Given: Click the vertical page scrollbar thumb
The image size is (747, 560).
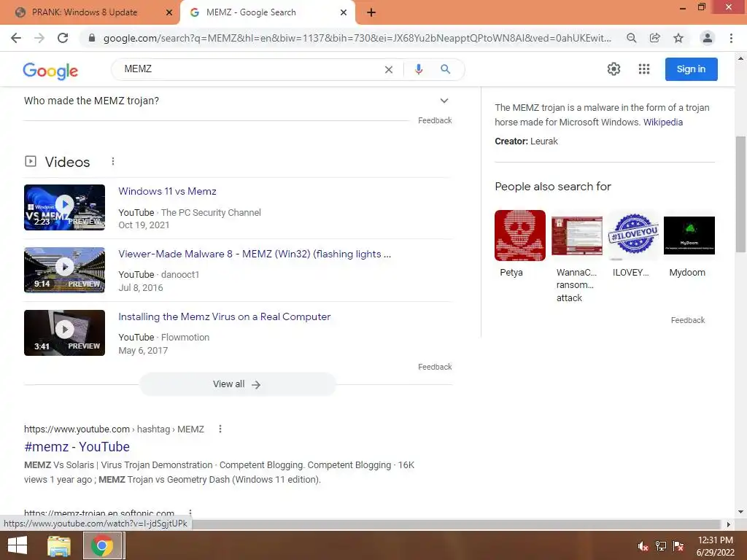Looking at the screenshot, I should [x=740, y=194].
